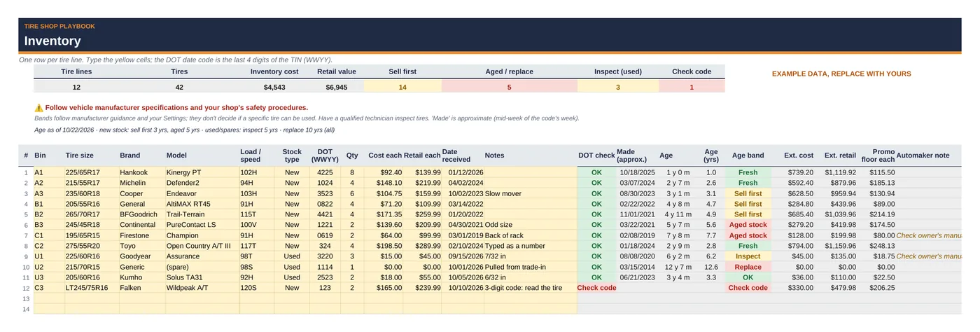Screen dimensions: 980x332
Task: Select the Sell first count 14
Action: coord(402,88)
